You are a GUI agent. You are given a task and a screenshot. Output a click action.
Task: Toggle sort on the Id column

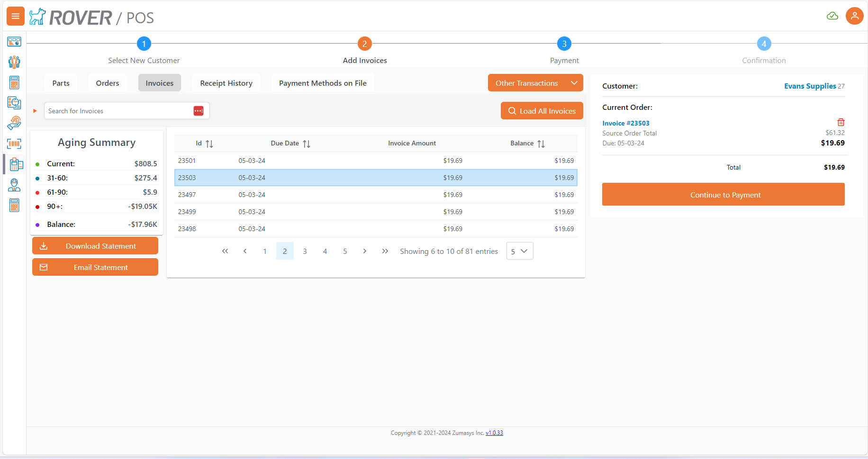click(x=209, y=144)
